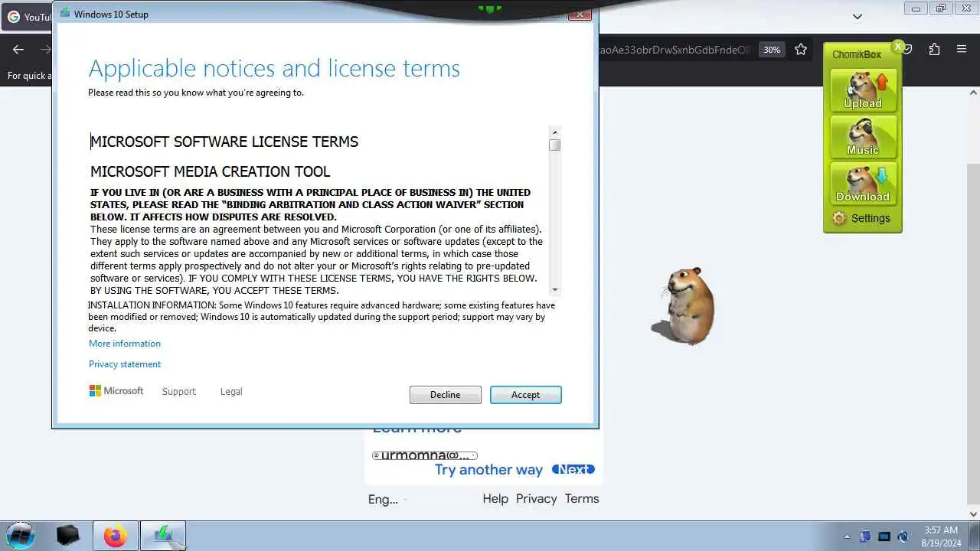Image resolution: width=980 pixels, height=551 pixels.
Task: Click the Firefox back arrow
Action: (x=18, y=50)
